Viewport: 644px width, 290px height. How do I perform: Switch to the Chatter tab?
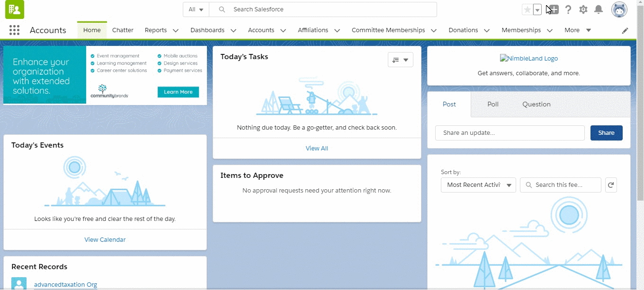tap(123, 30)
